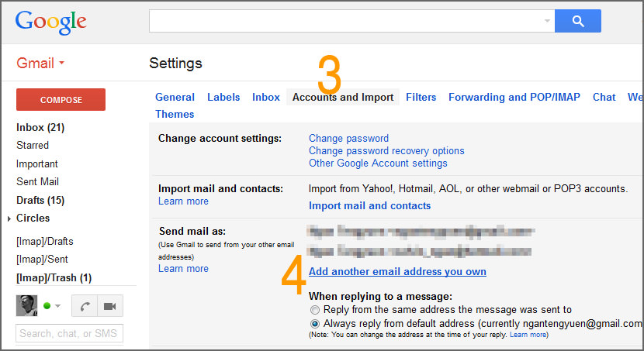Click Learn more in the reply note

click(528, 335)
